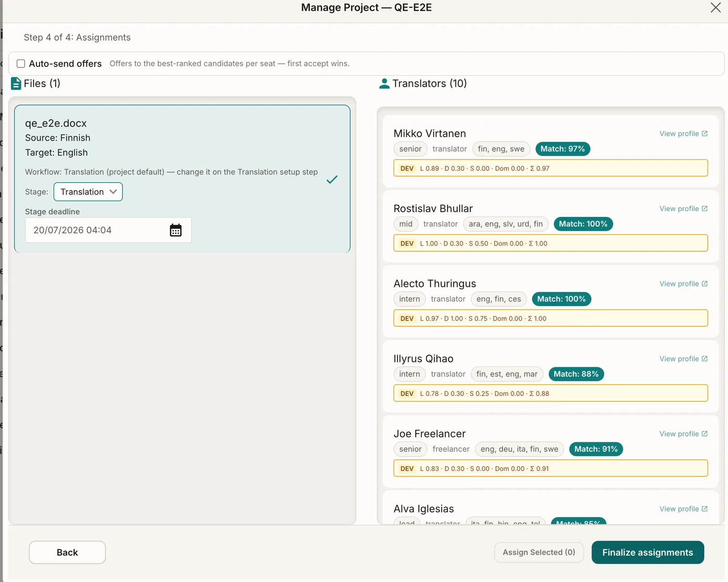Image resolution: width=728 pixels, height=582 pixels.
Task: View Alecto Thuringus's profile
Action: point(683,284)
